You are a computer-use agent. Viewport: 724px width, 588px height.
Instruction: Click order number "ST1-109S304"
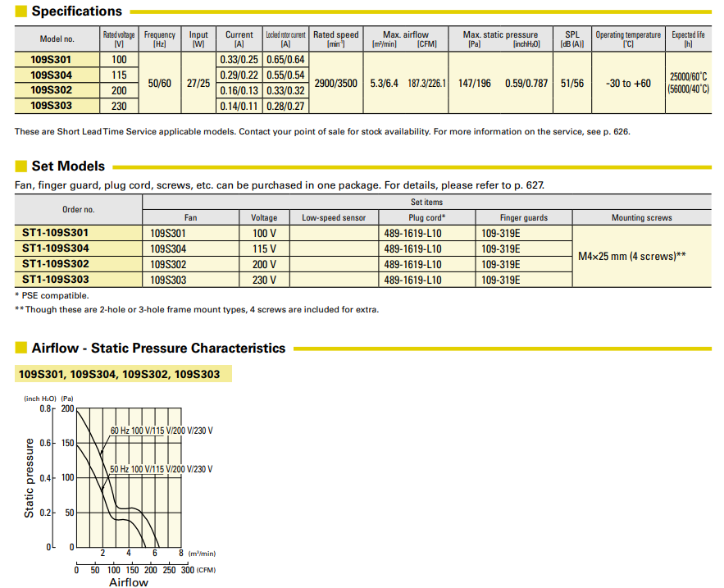coord(56,248)
